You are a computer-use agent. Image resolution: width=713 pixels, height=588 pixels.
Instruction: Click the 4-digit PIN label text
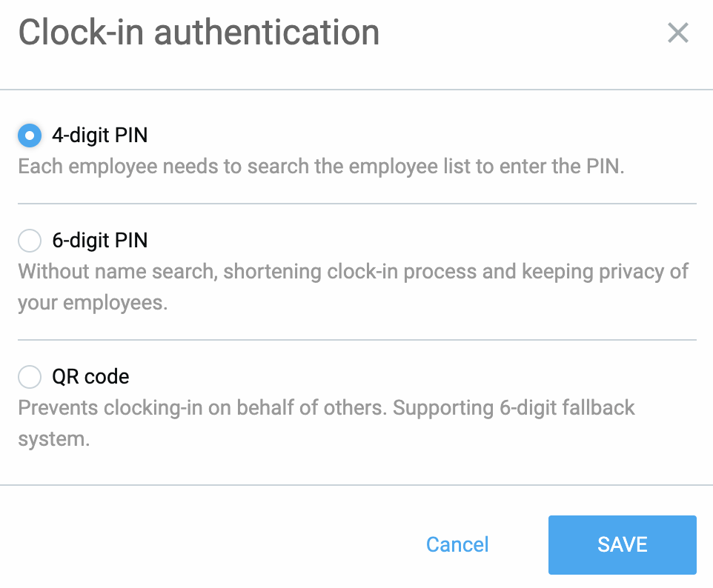tap(99, 136)
